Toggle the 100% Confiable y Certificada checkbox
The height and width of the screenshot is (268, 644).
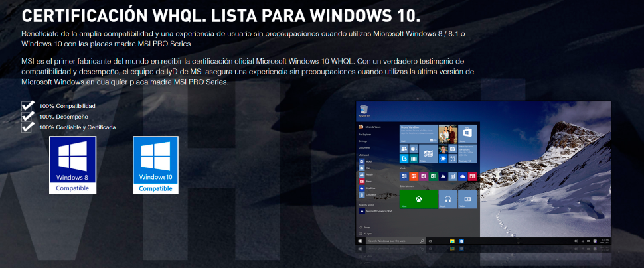click(x=28, y=127)
